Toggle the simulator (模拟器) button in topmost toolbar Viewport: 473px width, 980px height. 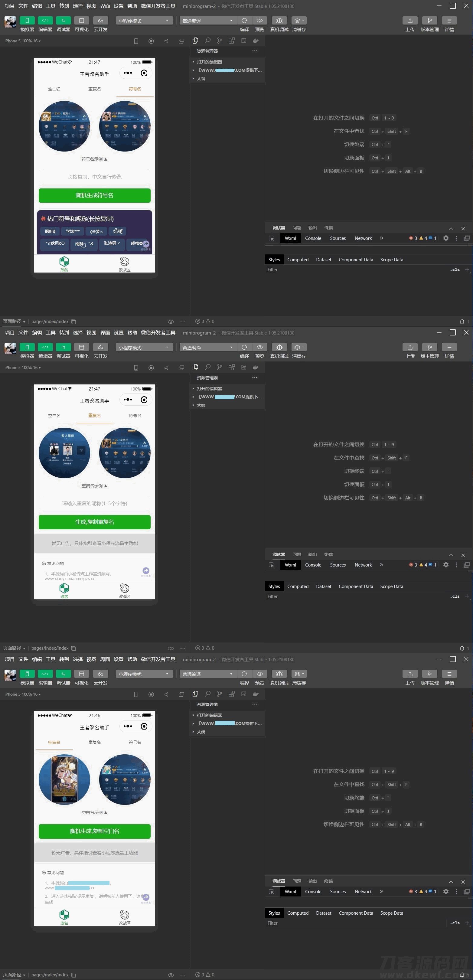tap(27, 21)
